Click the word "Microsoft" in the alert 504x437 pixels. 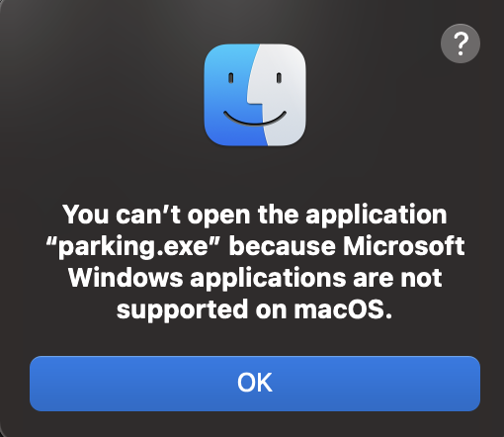[404, 246]
